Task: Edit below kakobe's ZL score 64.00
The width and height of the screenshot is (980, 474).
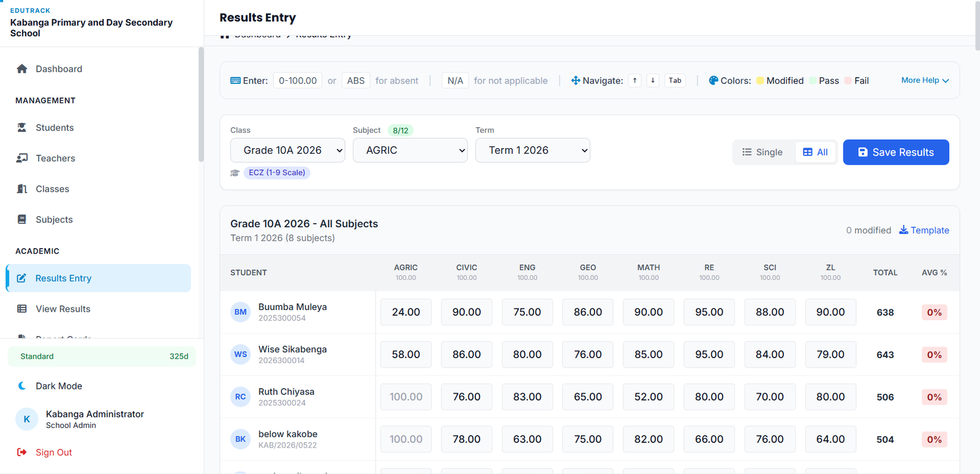Action: (831, 438)
